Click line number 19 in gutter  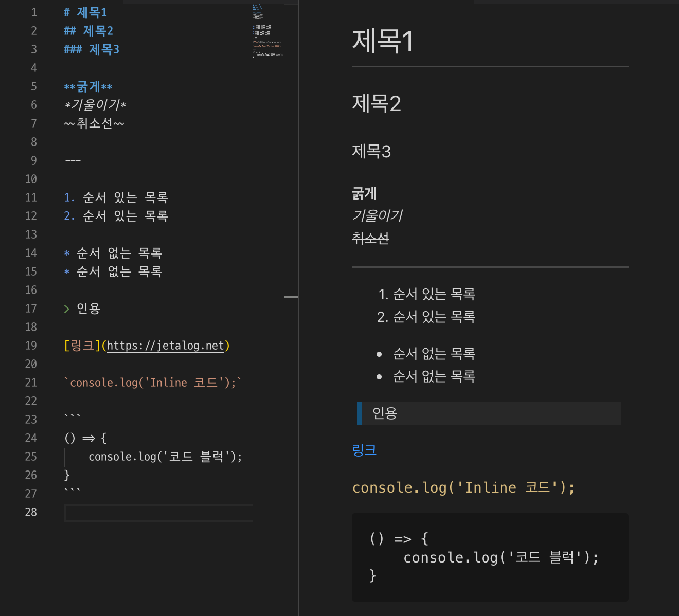point(31,346)
